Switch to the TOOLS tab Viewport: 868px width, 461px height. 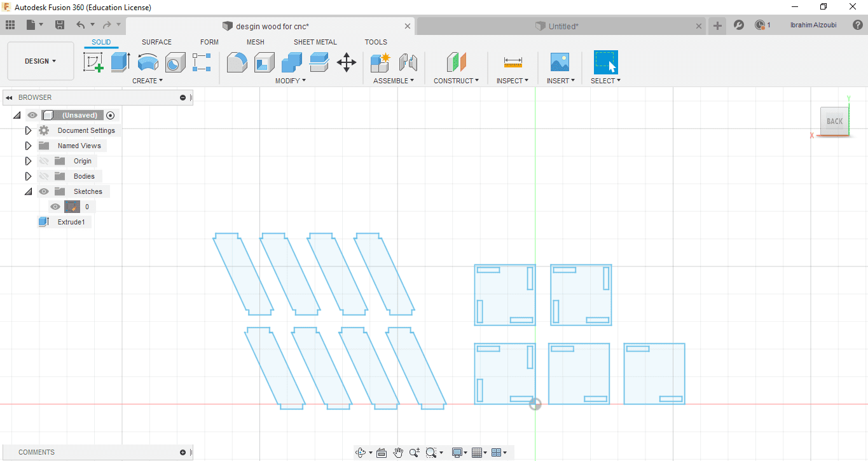click(376, 42)
